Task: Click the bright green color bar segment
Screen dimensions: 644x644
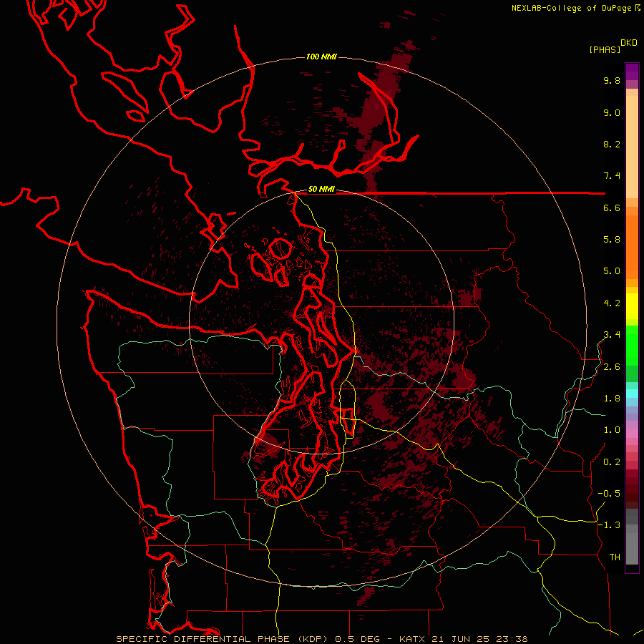Action: click(632, 345)
